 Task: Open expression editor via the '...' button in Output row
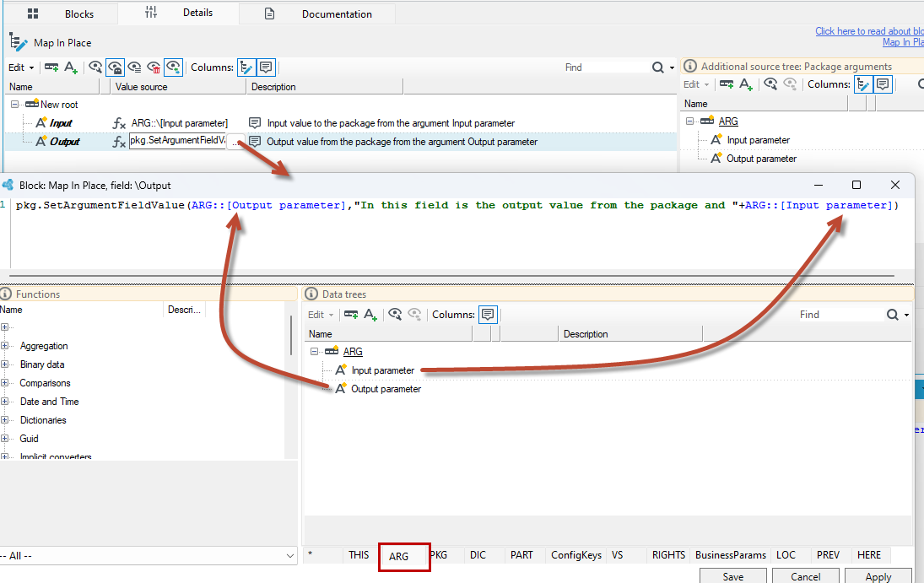235,142
